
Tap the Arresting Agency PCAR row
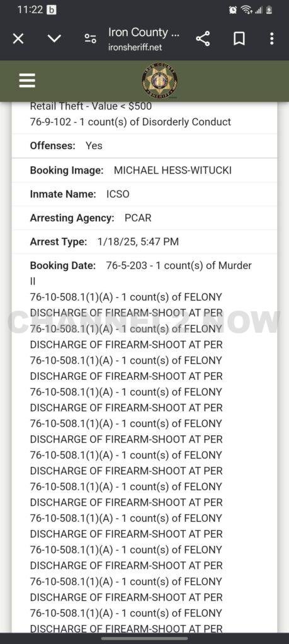[x=144, y=218]
